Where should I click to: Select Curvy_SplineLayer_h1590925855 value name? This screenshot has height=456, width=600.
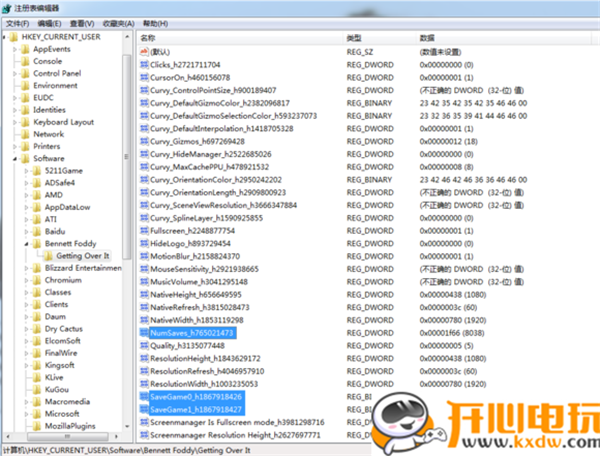pyautogui.click(x=206, y=218)
